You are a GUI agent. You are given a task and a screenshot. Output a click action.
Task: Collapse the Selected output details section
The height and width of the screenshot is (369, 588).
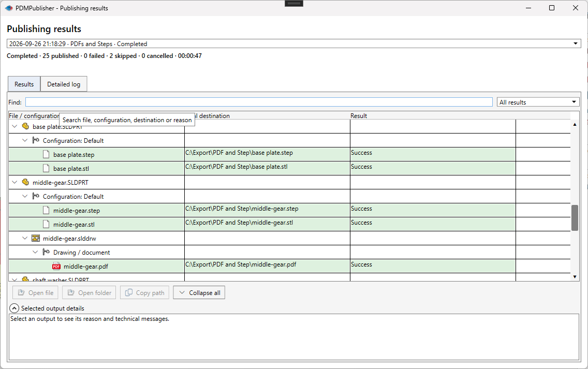14,308
